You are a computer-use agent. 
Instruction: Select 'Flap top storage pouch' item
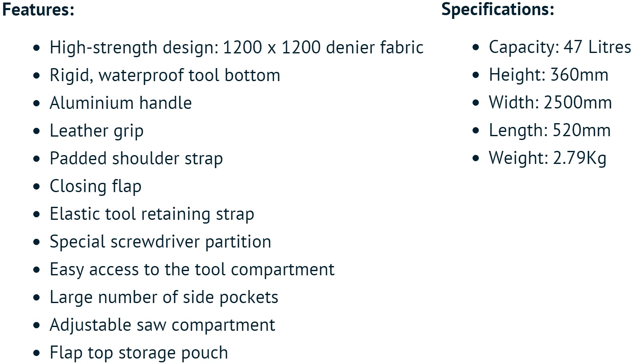(x=138, y=353)
